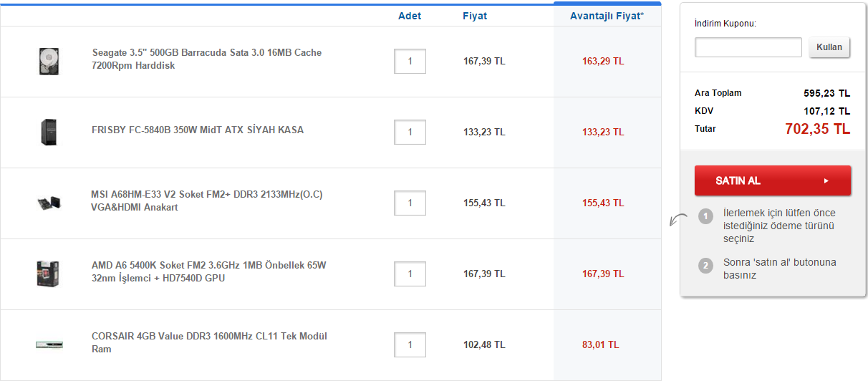Select the quantity field for AMD A6 processor

pos(410,274)
